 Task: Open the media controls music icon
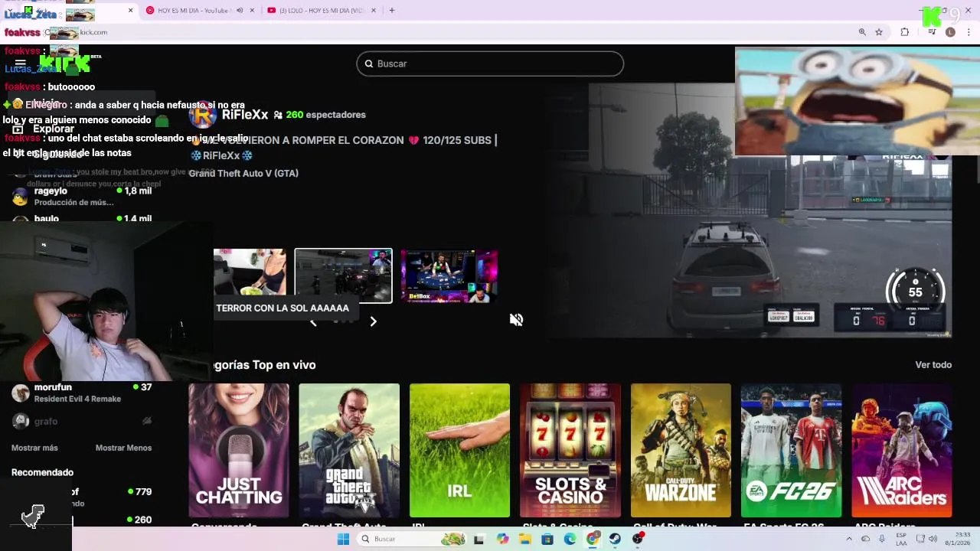(x=932, y=32)
